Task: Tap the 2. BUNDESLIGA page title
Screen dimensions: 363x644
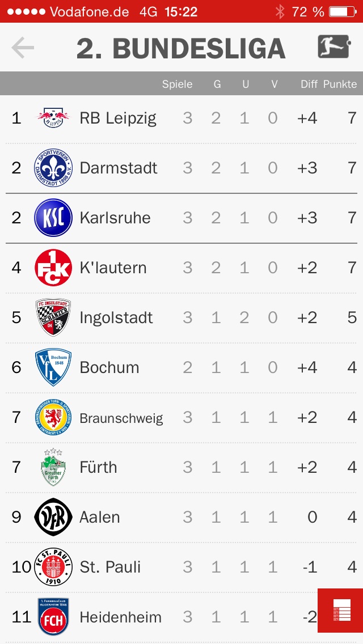Action: [x=181, y=48]
